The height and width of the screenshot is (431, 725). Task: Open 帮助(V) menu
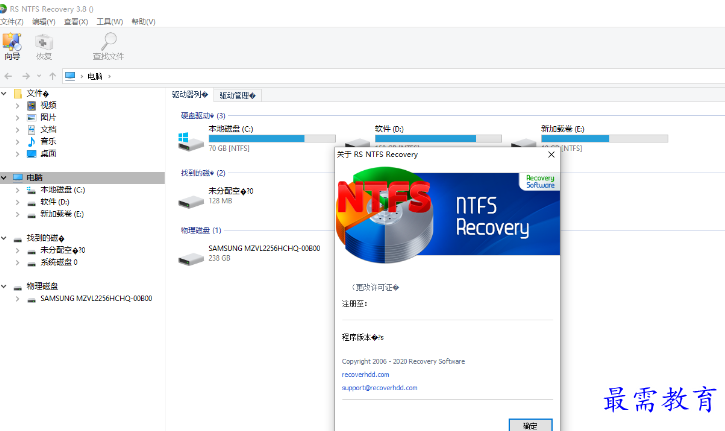(143, 22)
